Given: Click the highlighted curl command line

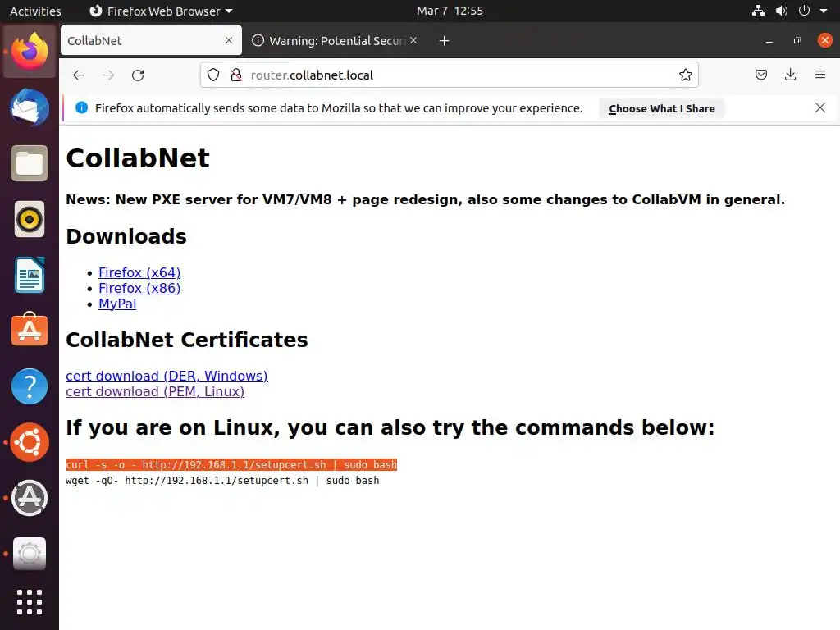Looking at the screenshot, I should [231, 464].
